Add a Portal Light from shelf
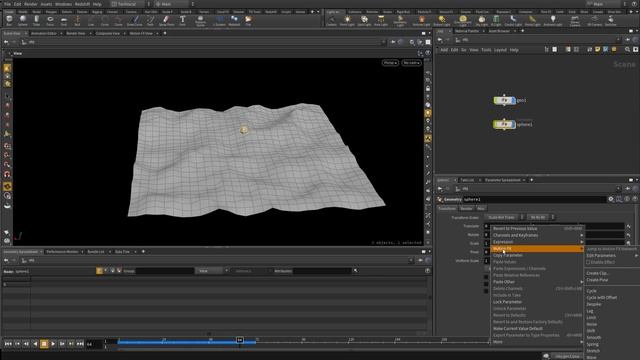Image resolution: width=640 pixels, height=360 pixels. 532,20
